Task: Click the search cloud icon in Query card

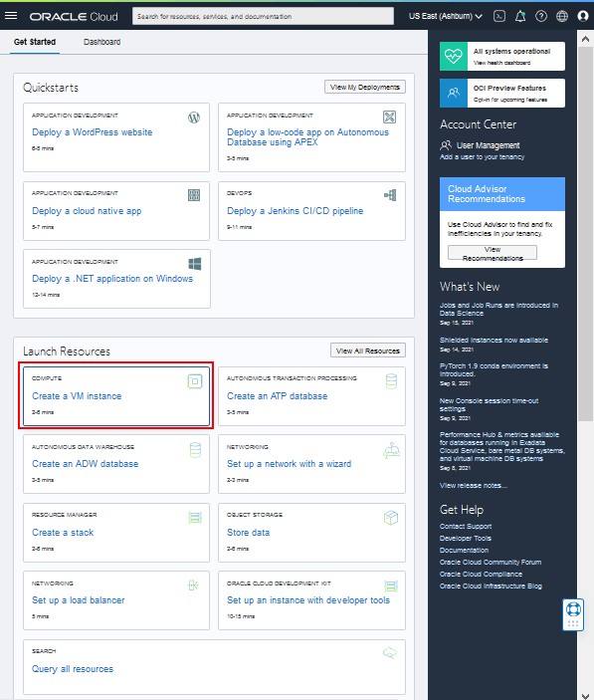Action: [x=390, y=653]
